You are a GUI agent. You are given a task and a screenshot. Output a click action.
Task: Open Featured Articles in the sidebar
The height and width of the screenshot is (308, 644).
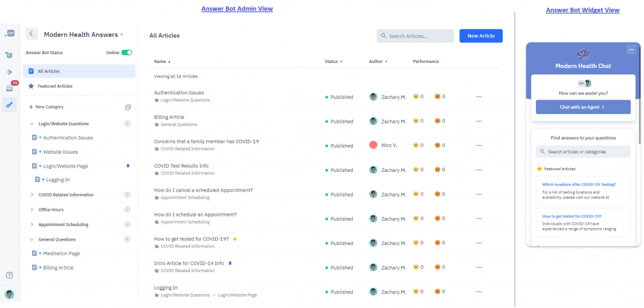point(55,86)
